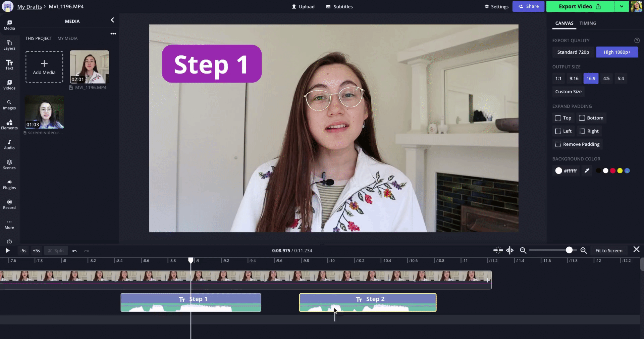Toggle Top expand padding
Screen dimensions: 644x339
563,118
